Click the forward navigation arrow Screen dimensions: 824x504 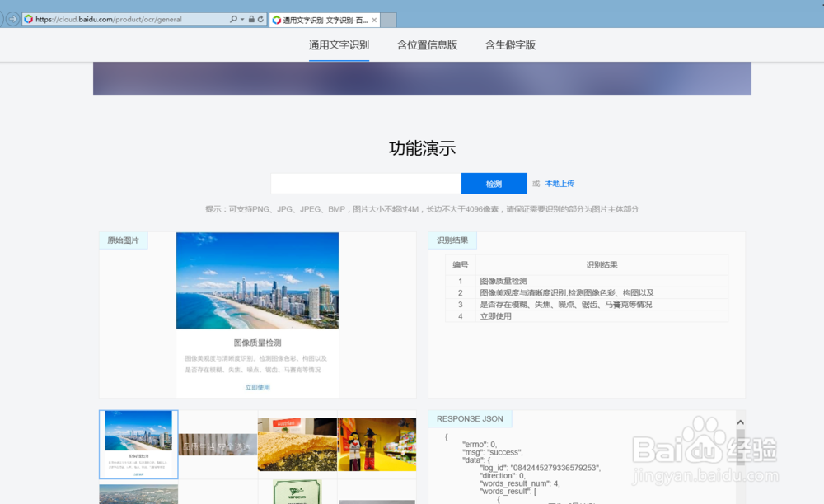click(x=12, y=19)
